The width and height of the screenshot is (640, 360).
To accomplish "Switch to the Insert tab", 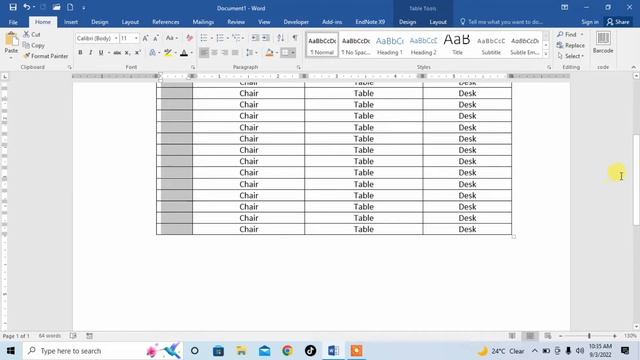I will [71, 22].
